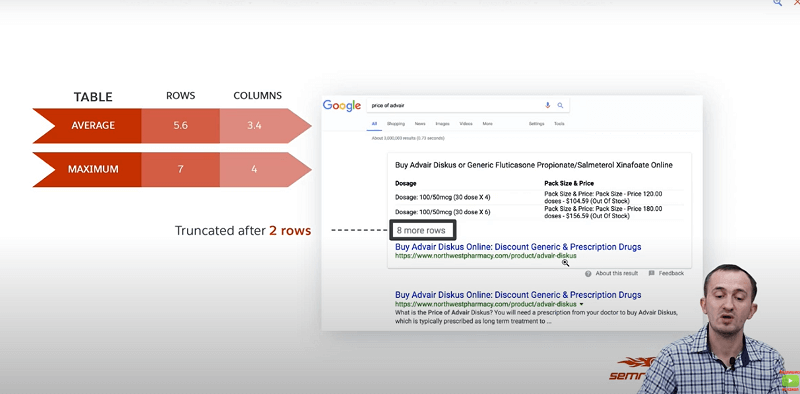Open search Tools
Screen dimensions: 800x394
[559, 124]
